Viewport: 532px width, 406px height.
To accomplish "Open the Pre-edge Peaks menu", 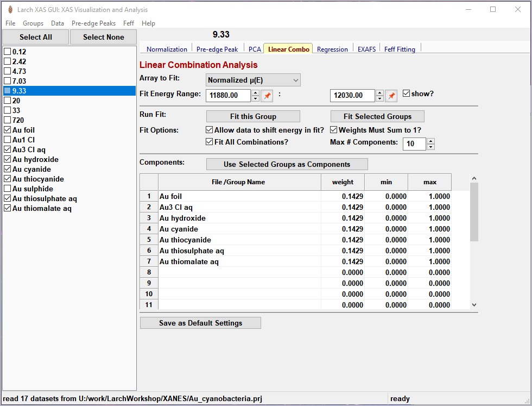I will 93,23.
